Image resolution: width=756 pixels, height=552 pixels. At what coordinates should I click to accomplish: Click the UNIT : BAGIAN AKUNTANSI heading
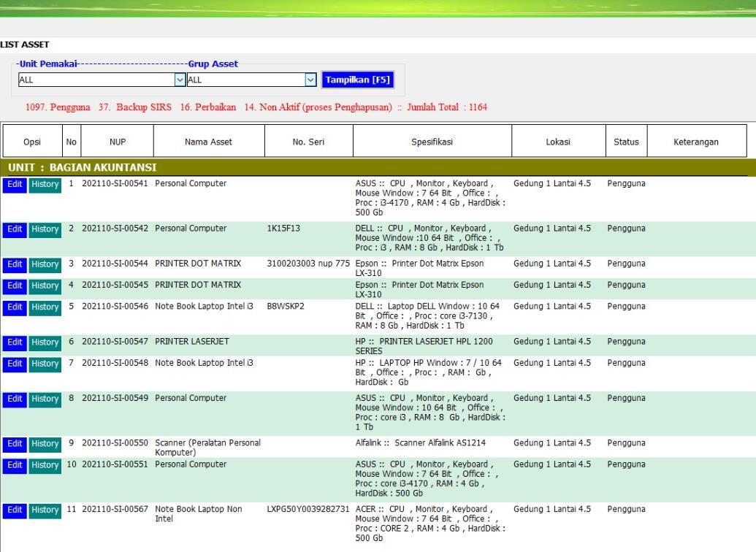pyautogui.click(x=83, y=167)
